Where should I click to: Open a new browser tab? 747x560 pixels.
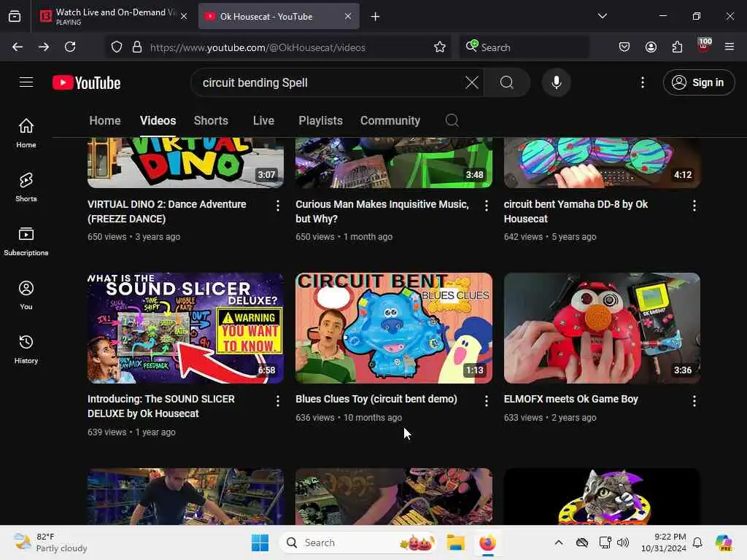(376, 17)
